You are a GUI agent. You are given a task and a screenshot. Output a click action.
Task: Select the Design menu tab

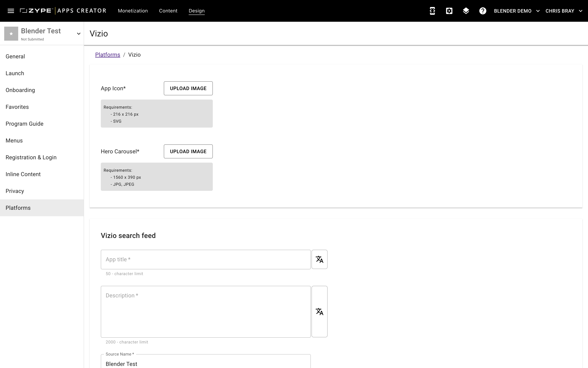[x=197, y=11]
